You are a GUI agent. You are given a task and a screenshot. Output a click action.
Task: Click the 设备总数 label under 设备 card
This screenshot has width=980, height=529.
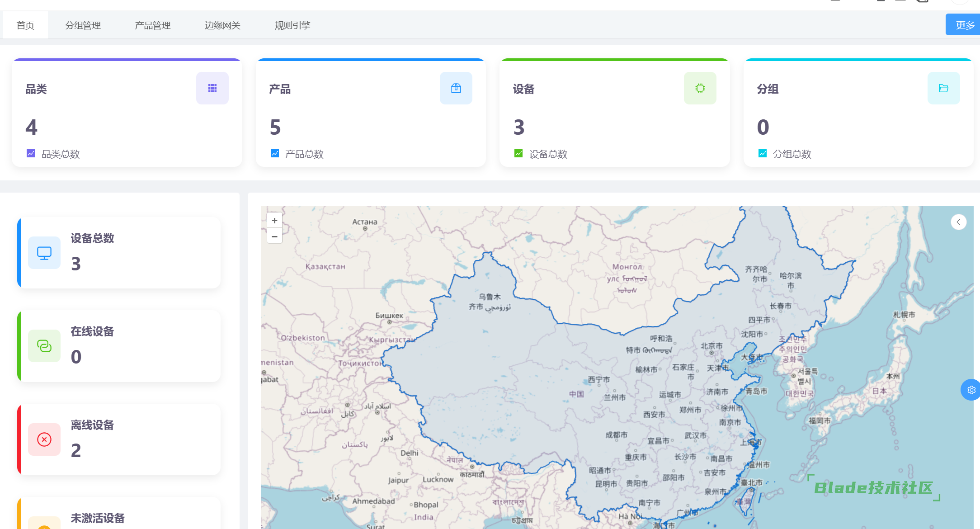pos(548,154)
